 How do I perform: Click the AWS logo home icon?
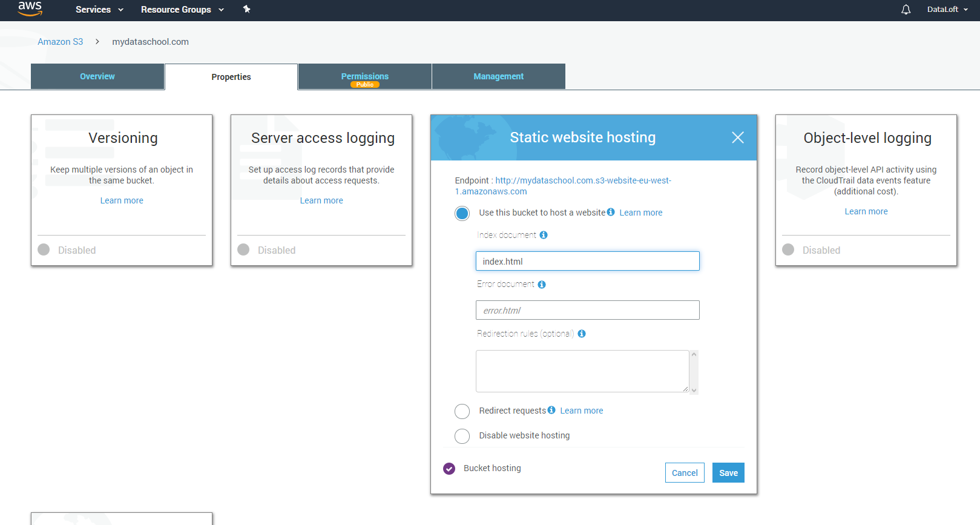[x=30, y=8]
